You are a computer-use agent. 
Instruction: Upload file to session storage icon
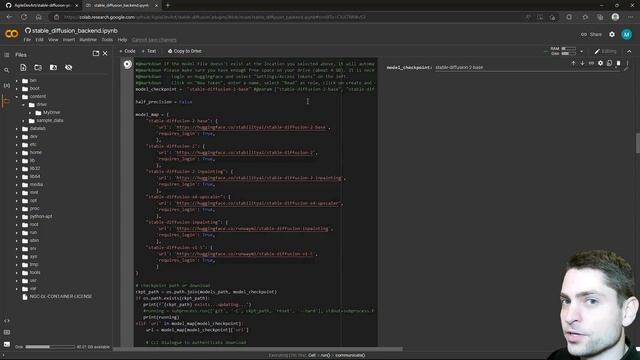coord(23,67)
